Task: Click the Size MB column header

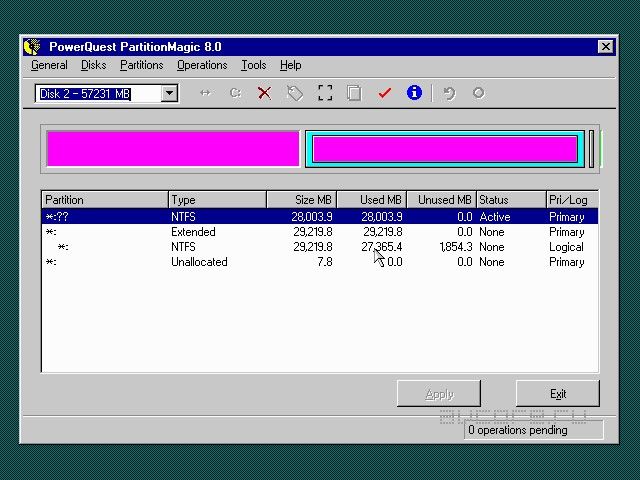Action: coord(301,200)
